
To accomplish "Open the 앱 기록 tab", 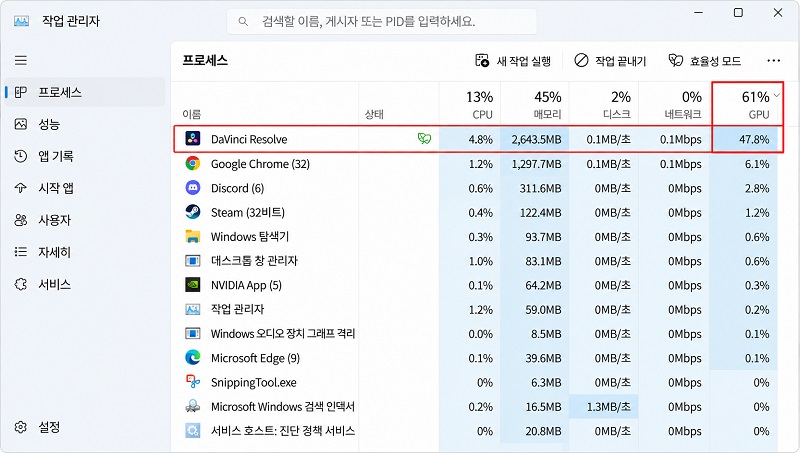I will [85, 156].
